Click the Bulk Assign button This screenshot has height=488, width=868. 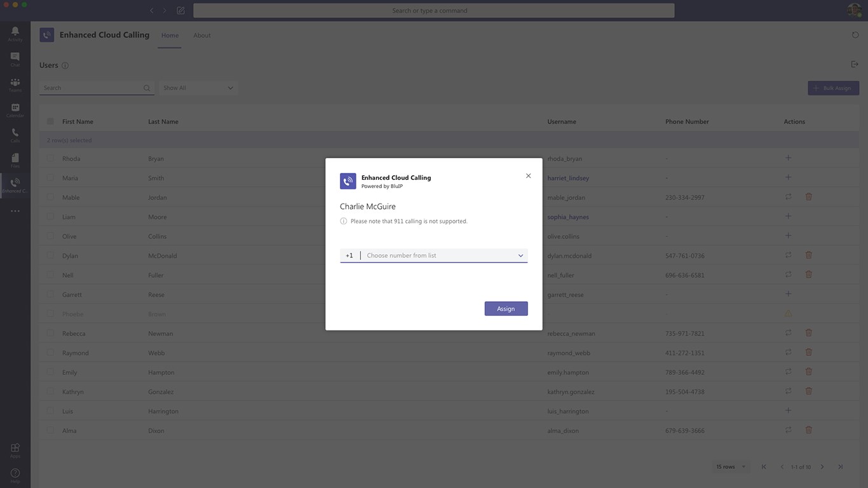click(833, 88)
